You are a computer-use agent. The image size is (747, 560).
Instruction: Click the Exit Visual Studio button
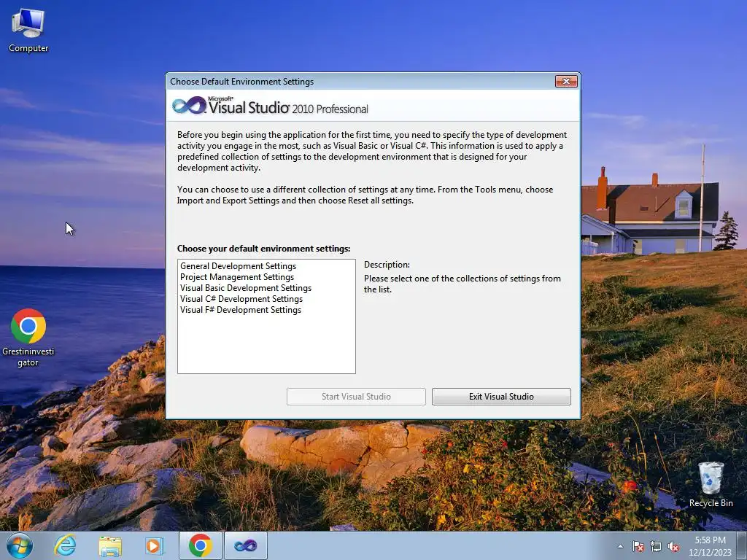(501, 396)
